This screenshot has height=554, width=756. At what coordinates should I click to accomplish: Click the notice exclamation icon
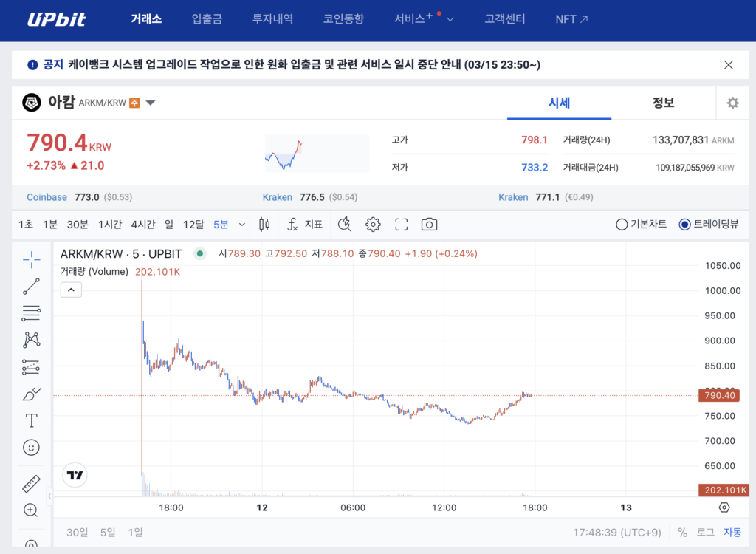(x=32, y=65)
